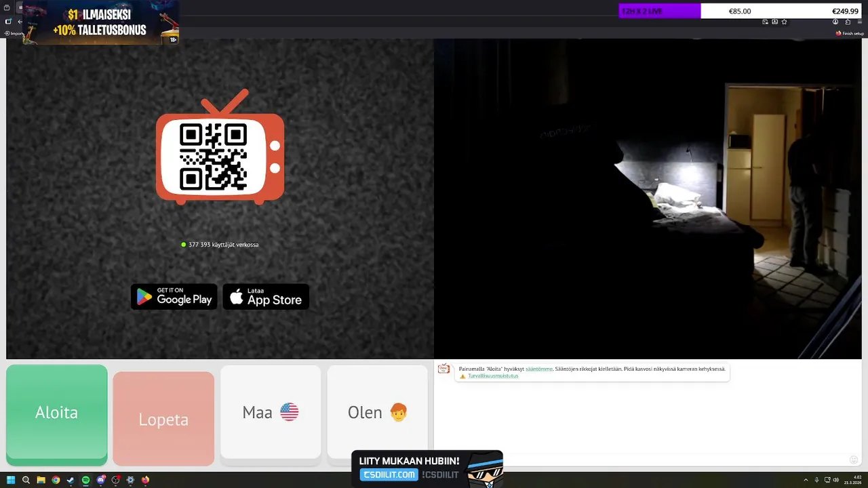Open the taskbar clock and date
The height and width of the screenshot is (488, 868).
852,480
